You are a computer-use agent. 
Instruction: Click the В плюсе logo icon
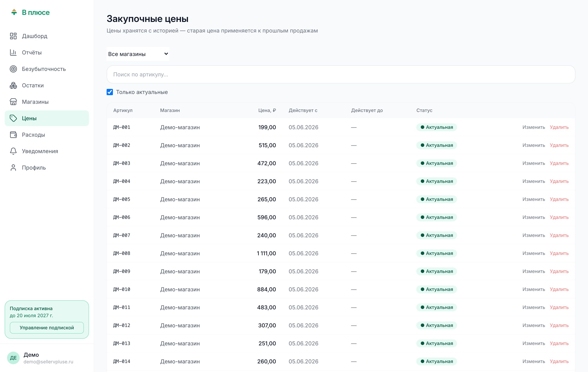point(14,12)
